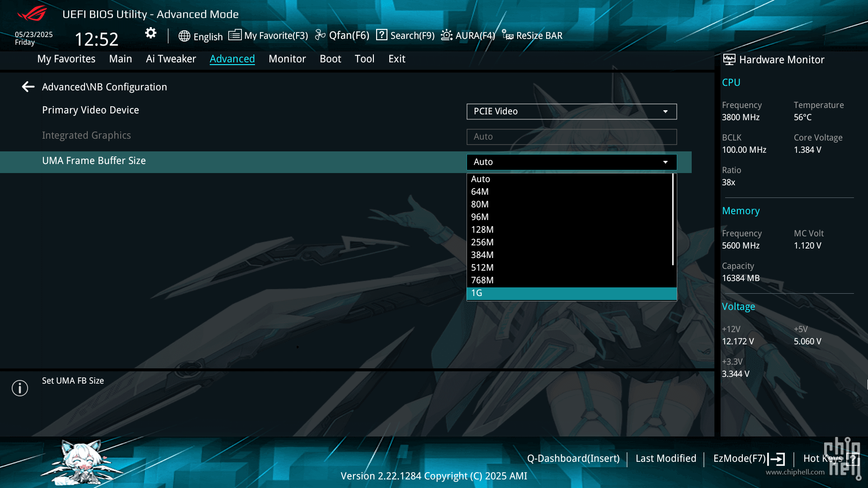Click the CPU temperature 56°C value
The height and width of the screenshot is (488, 868).
[x=802, y=117]
